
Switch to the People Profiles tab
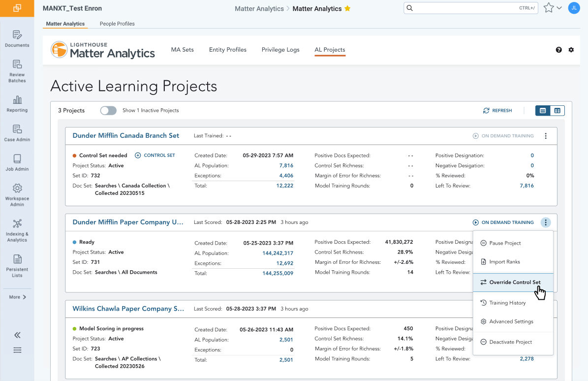coord(117,24)
